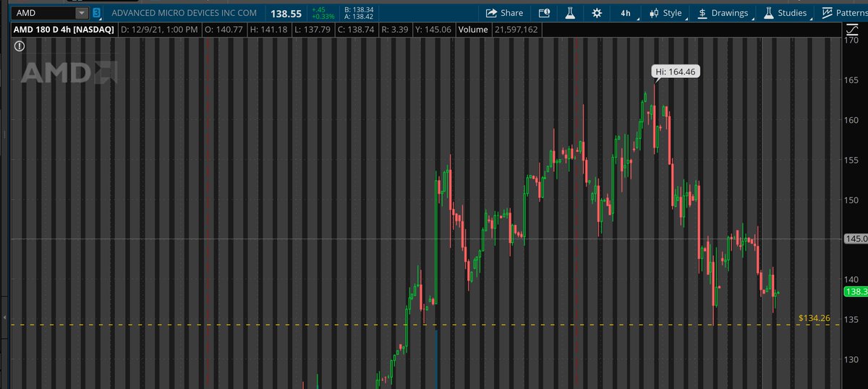Viewport: 868px width, 389px height.
Task: Open the symbol selector dropdown arrow
Action: [80, 13]
